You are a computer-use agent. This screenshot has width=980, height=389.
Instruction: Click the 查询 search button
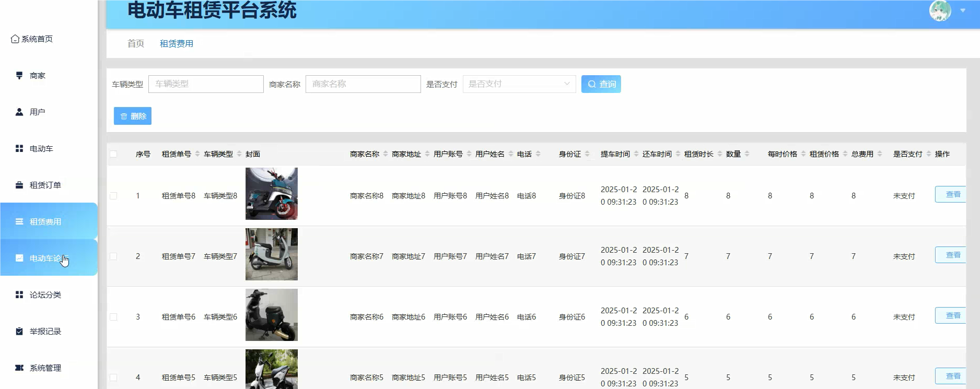click(601, 84)
